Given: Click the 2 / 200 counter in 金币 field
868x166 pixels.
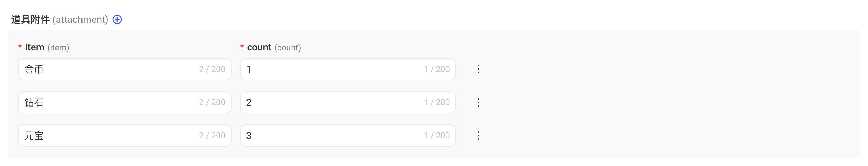Looking at the screenshot, I should [212, 69].
